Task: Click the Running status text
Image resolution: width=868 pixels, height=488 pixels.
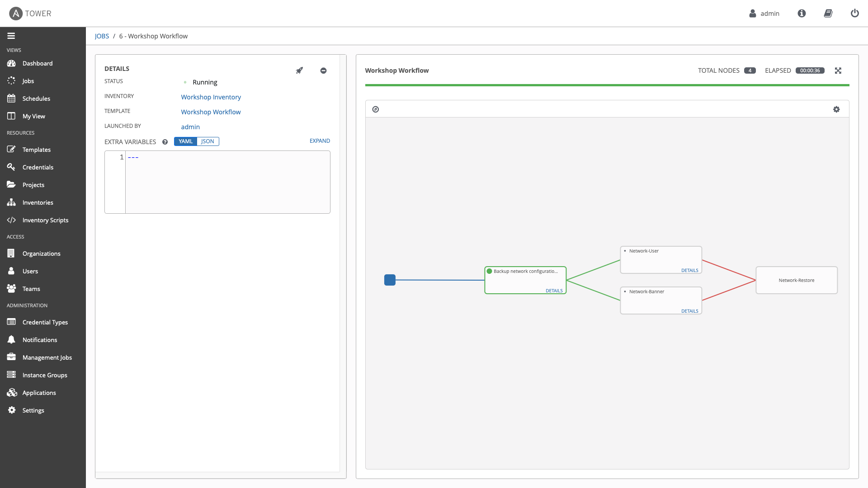Action: (x=205, y=82)
